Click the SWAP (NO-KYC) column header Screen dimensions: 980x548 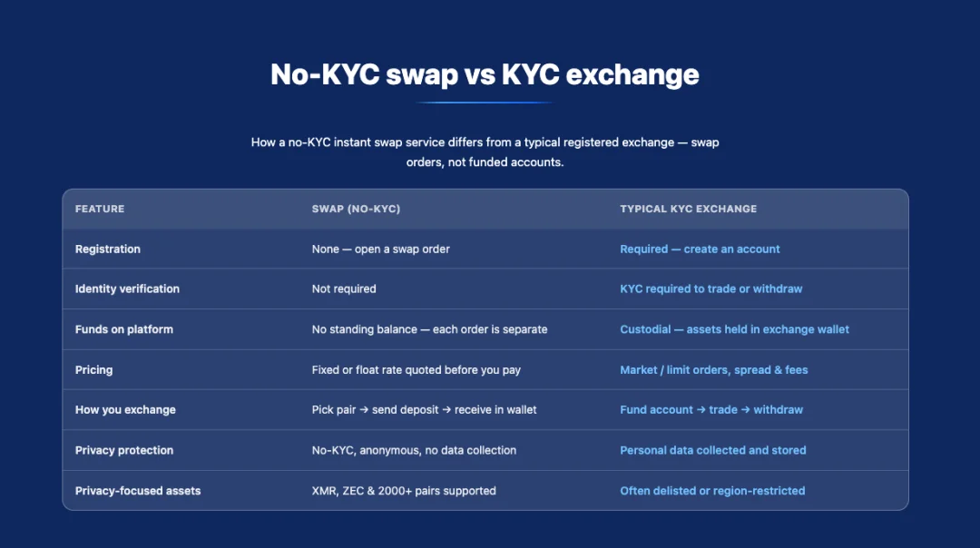tap(356, 209)
